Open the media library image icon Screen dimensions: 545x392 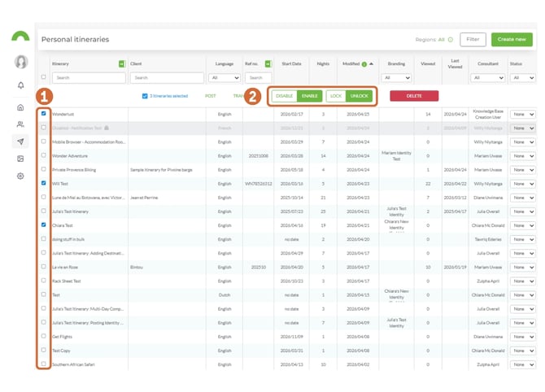[20, 159]
